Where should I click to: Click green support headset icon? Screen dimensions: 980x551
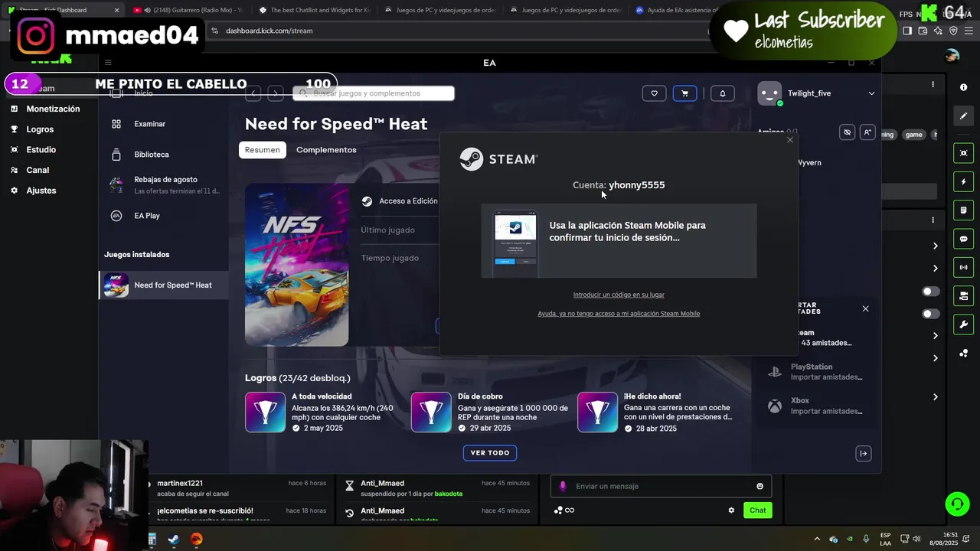[x=957, y=504]
